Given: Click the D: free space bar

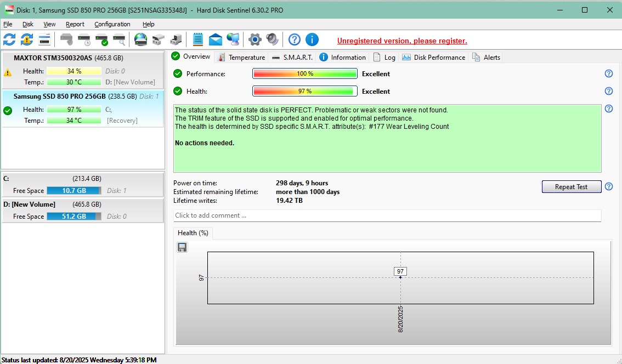Looking at the screenshot, I should pyautogui.click(x=74, y=217).
